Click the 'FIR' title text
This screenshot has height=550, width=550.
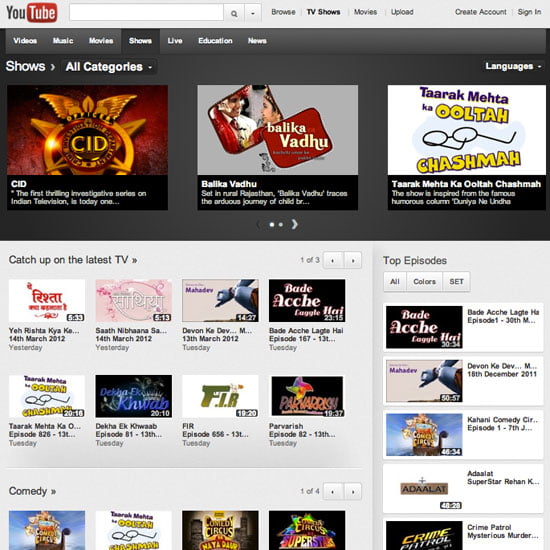[x=188, y=426]
